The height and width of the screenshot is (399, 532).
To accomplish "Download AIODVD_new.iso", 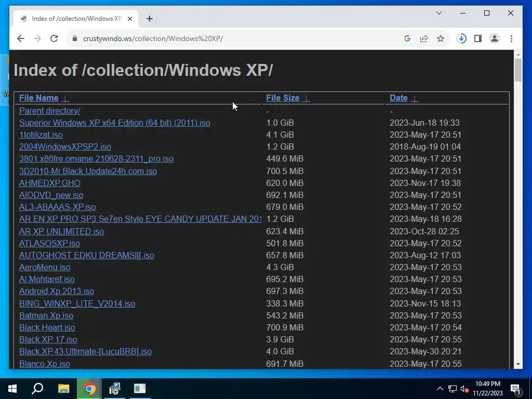I will coord(51,195).
